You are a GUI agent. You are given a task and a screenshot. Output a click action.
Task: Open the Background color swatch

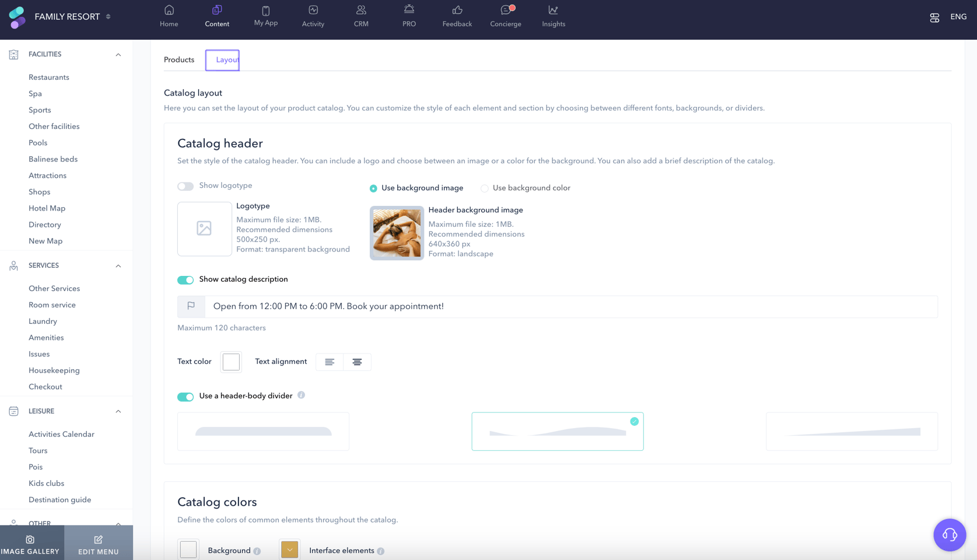click(188, 549)
